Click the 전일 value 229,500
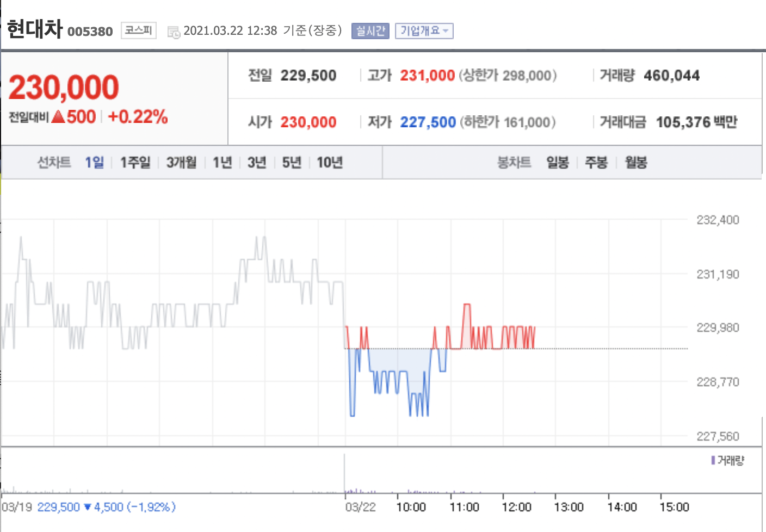 [x=308, y=76]
